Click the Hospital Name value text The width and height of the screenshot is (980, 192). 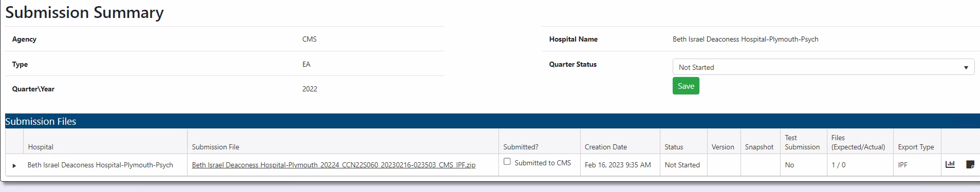[745, 39]
